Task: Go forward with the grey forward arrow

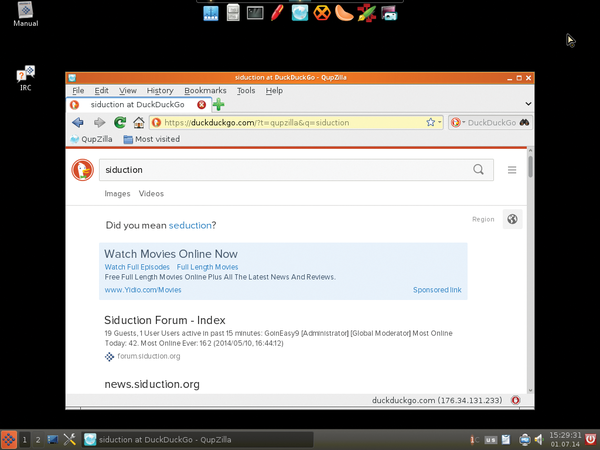Action: (99, 122)
